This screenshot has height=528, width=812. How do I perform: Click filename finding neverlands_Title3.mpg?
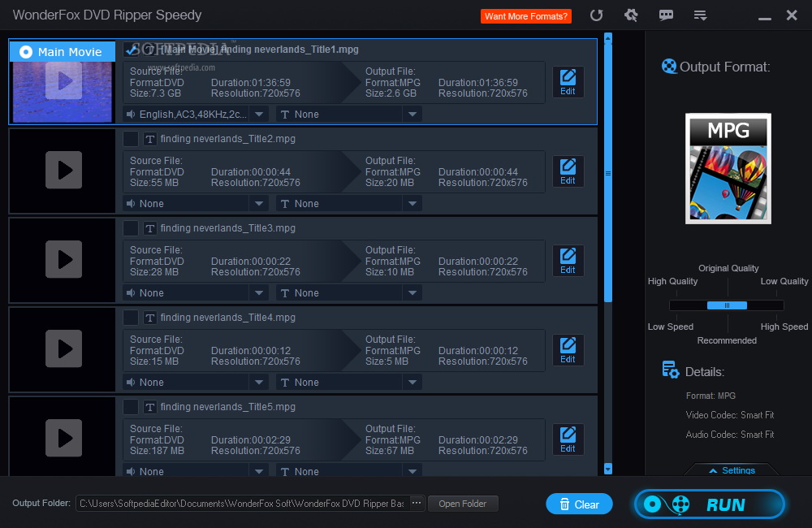click(x=228, y=228)
